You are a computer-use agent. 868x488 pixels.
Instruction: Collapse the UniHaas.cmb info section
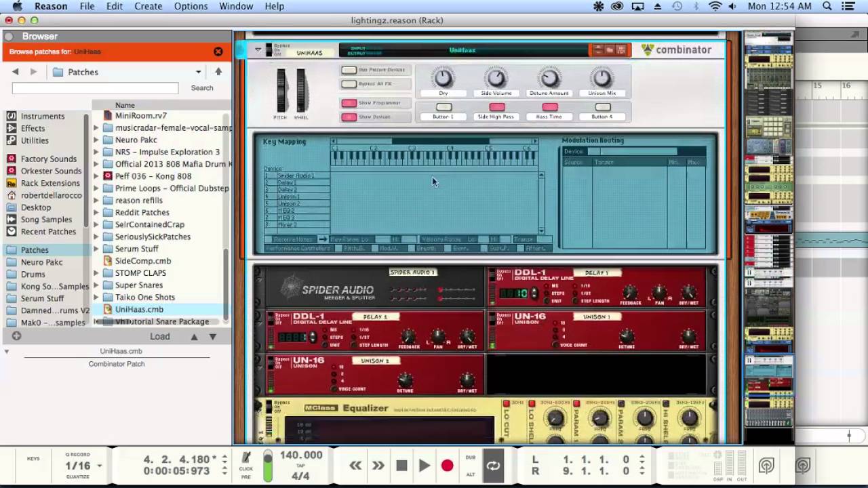click(x=7, y=351)
